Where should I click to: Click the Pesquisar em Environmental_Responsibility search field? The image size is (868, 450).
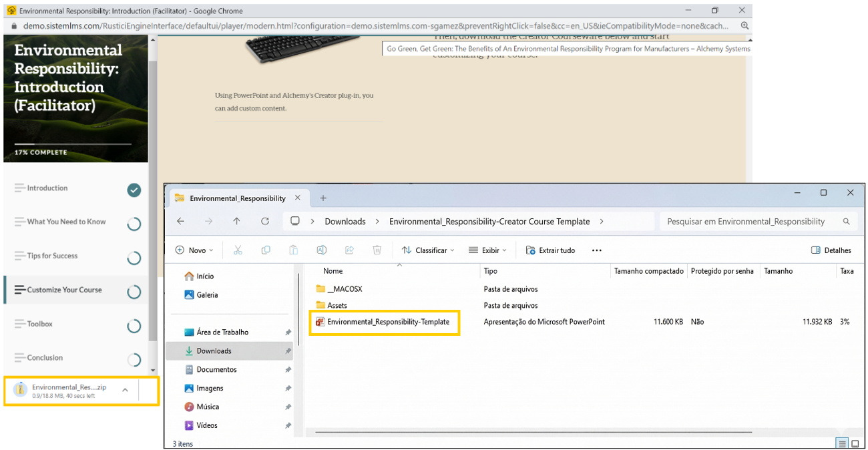tap(751, 222)
